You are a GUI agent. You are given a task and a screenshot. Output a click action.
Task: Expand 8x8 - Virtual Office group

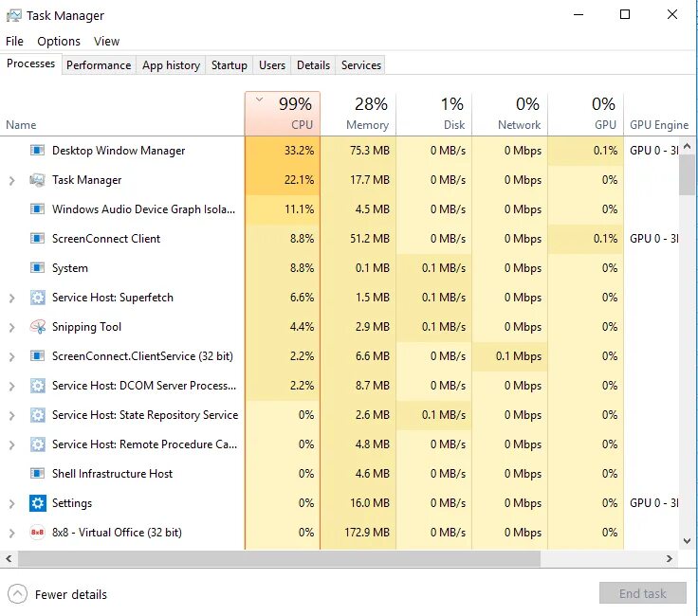coord(12,533)
